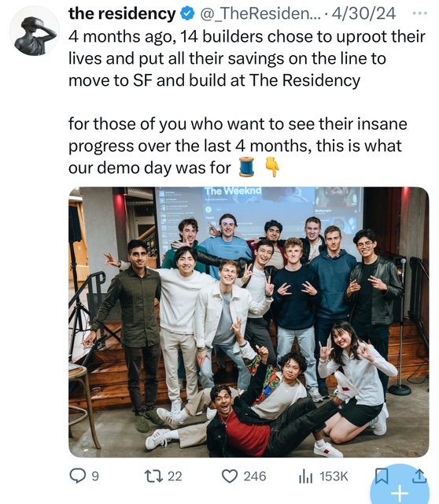This screenshot has height=504, width=439.
Task: View analytics via the bar chart icon
Action: tap(305, 476)
